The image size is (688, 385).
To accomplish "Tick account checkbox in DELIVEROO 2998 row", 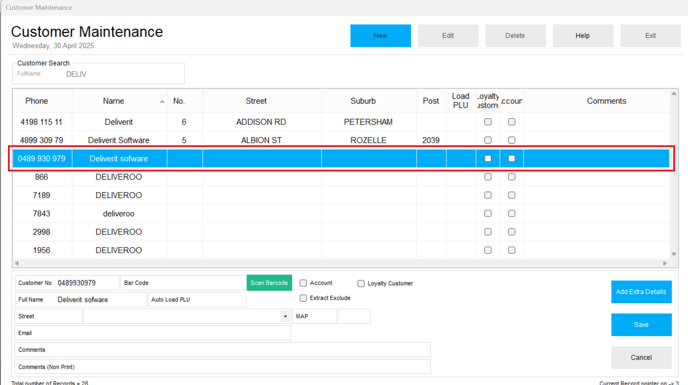I will pyautogui.click(x=512, y=232).
